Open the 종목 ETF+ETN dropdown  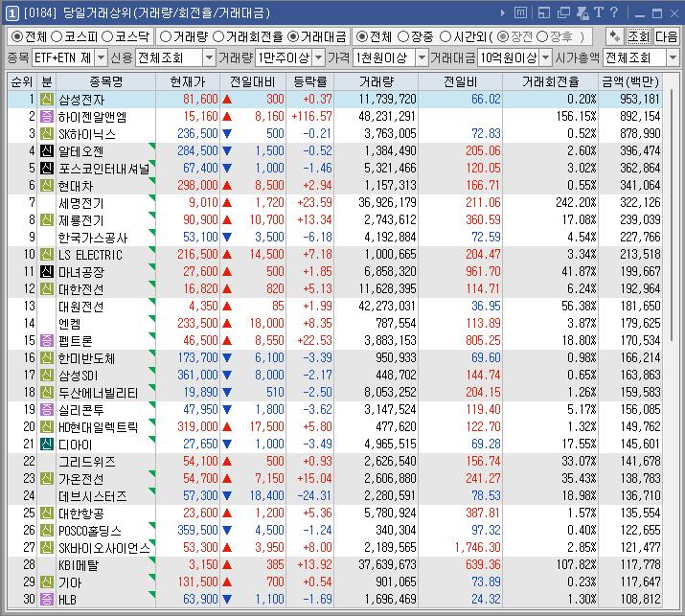(x=101, y=57)
